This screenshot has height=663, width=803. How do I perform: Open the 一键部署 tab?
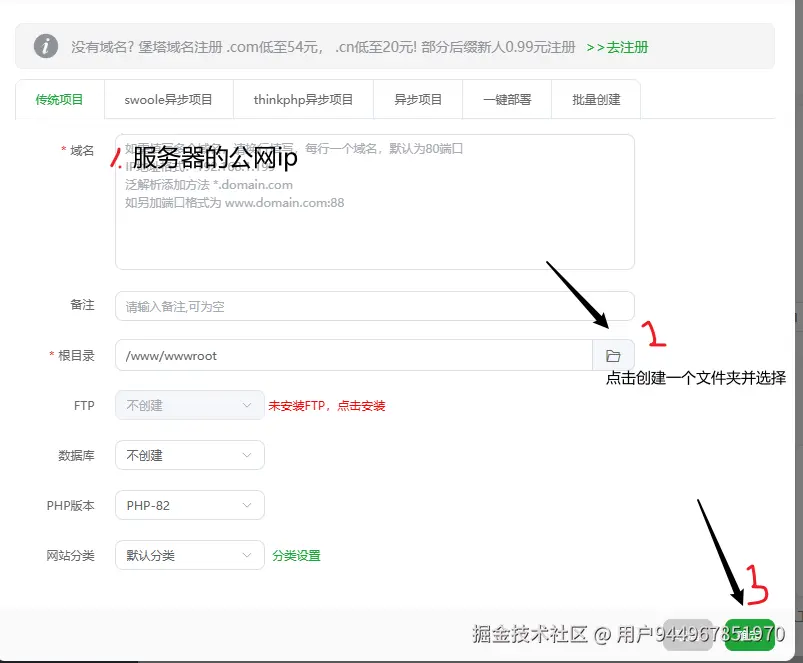(x=507, y=99)
